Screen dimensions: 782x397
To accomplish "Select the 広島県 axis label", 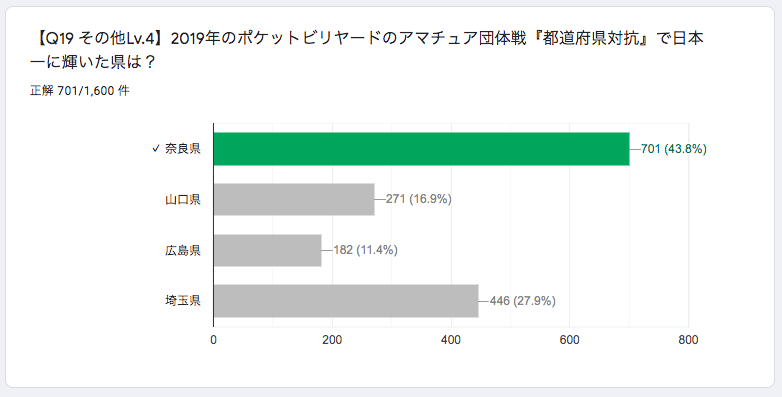I will coord(183,250).
